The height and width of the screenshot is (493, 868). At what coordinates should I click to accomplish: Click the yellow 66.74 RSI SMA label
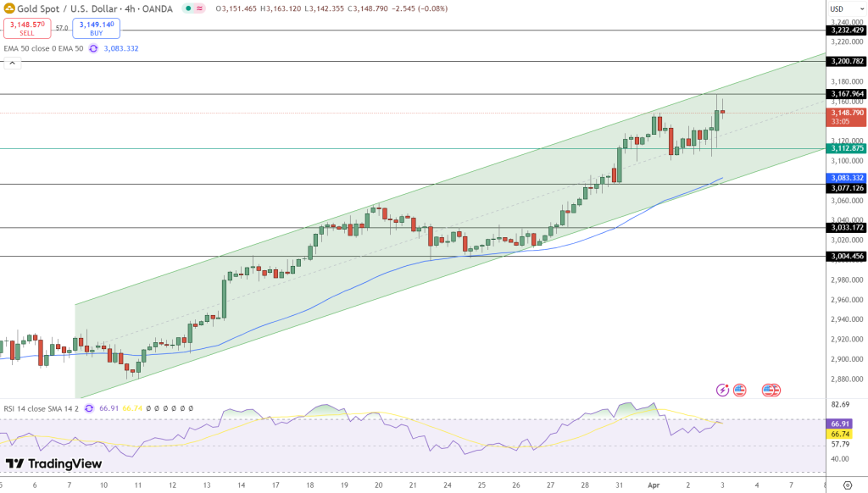(x=840, y=435)
